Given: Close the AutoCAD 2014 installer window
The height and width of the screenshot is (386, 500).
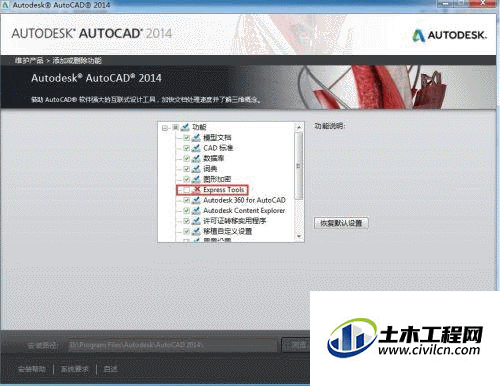Looking at the screenshot, I should 483,4.
